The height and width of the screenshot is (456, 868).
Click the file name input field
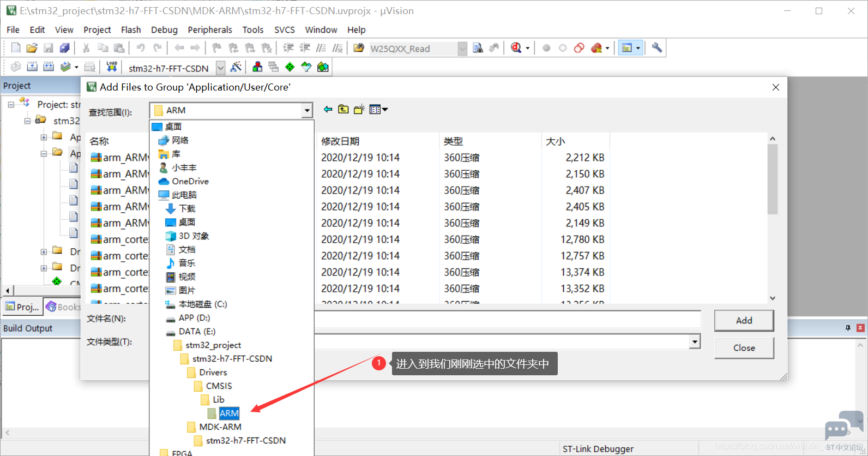508,319
